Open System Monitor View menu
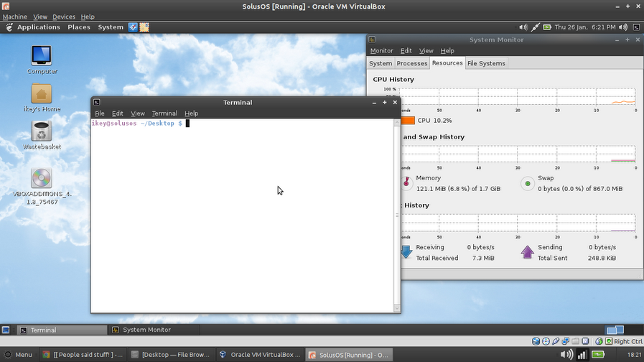Screen dimensions: 644x362 [x=426, y=51]
